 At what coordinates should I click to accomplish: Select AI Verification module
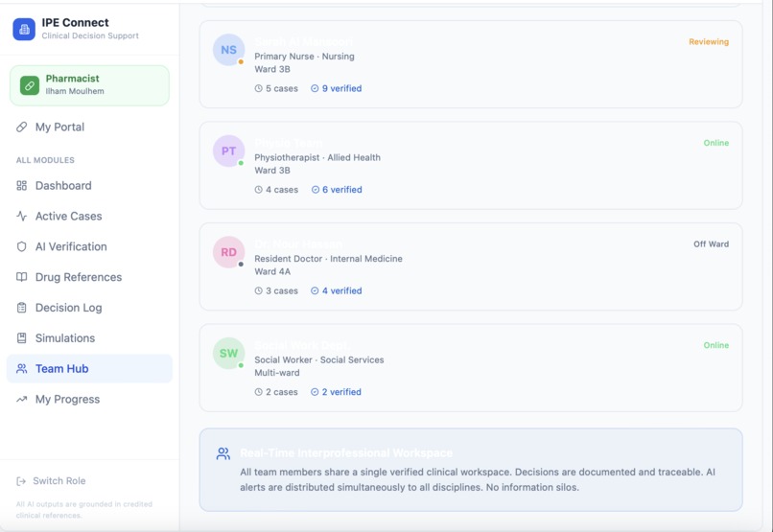pyautogui.click(x=90, y=246)
